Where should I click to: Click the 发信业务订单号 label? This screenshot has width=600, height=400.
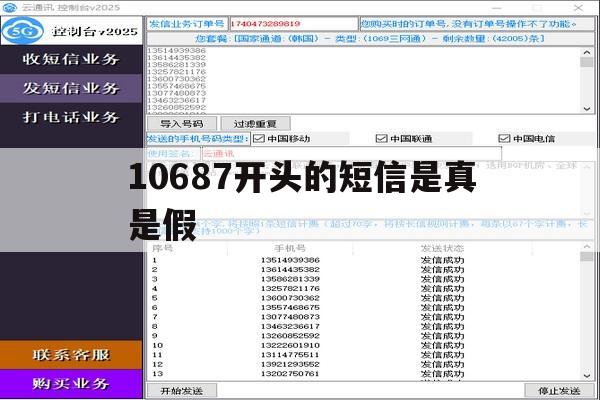pyautogui.click(x=187, y=24)
